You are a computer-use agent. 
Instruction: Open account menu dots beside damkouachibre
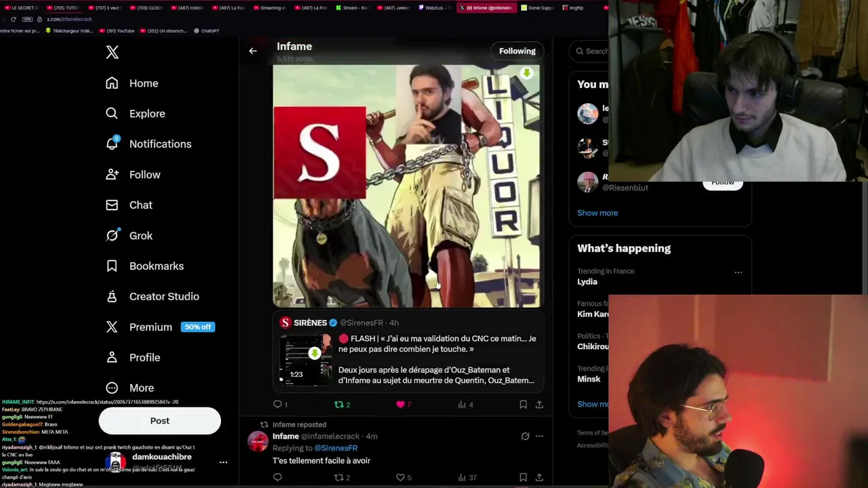pos(223,462)
